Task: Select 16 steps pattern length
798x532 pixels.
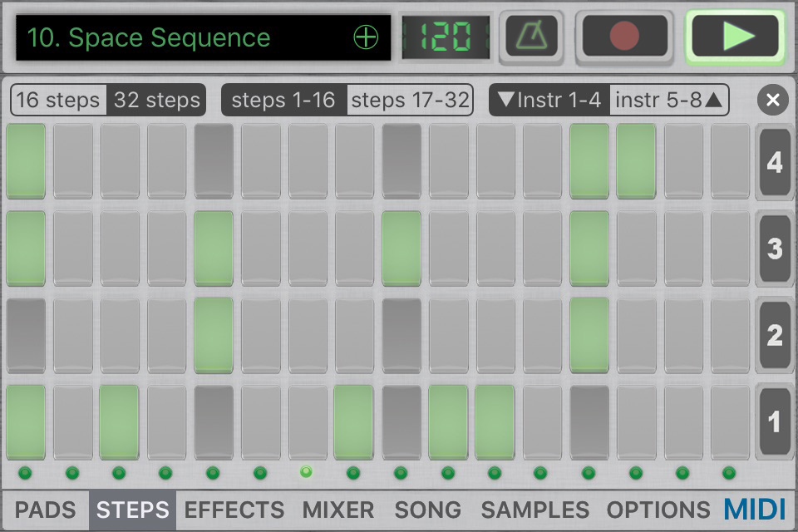Action: coord(58,100)
